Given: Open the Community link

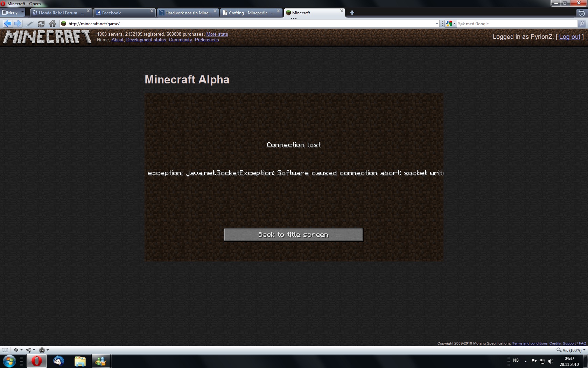Looking at the screenshot, I should pyautogui.click(x=180, y=40).
